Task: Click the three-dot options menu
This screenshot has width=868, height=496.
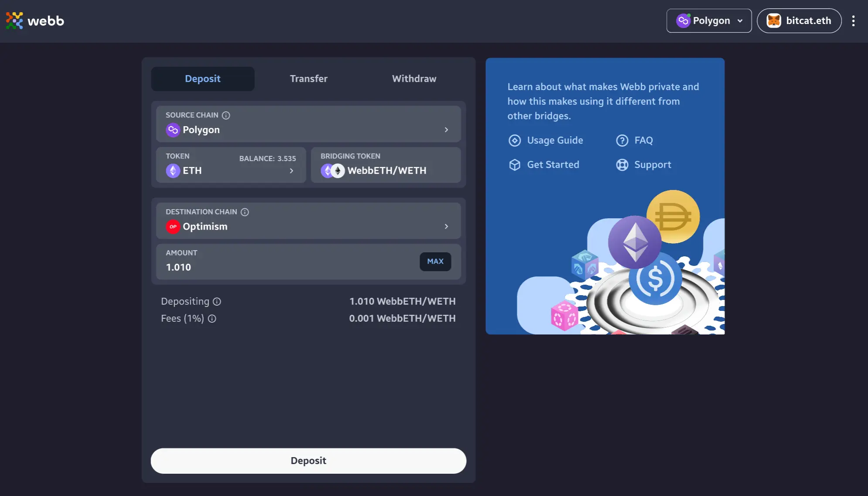Action: click(853, 20)
